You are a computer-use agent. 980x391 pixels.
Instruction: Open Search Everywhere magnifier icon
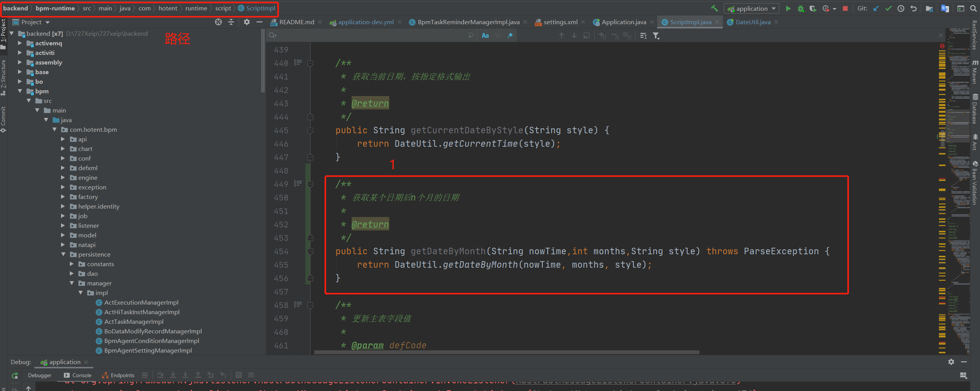[x=973, y=8]
